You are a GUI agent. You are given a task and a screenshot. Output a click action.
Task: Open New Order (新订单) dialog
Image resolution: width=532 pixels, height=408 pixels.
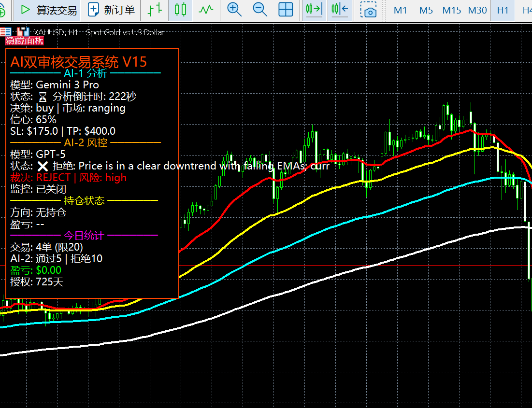click(x=112, y=10)
